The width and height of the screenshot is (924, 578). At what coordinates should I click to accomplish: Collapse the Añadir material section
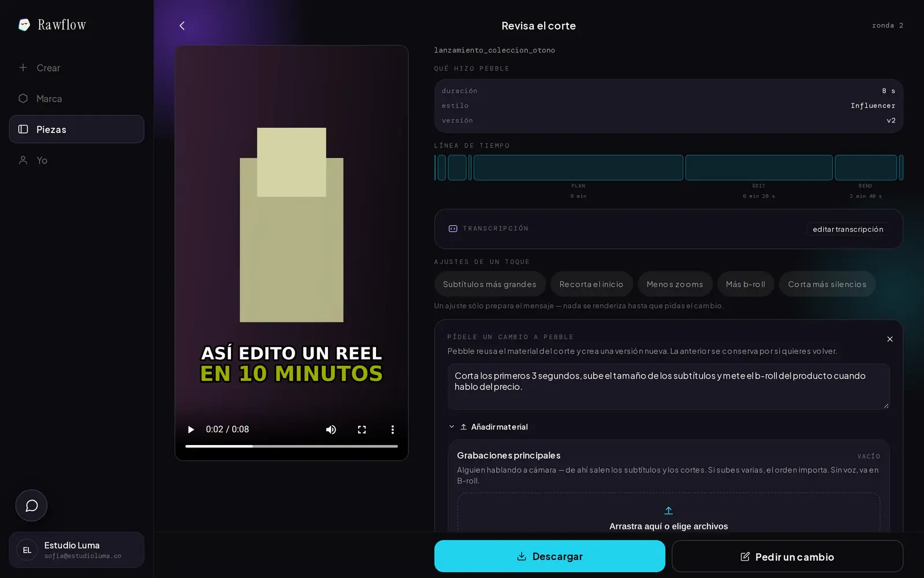pyautogui.click(x=489, y=427)
